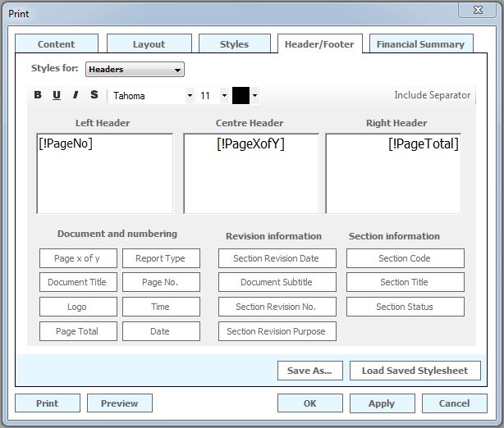Viewport: 504px width, 428px height.
Task: Insert the Document Subtitle field
Action: coord(277,282)
